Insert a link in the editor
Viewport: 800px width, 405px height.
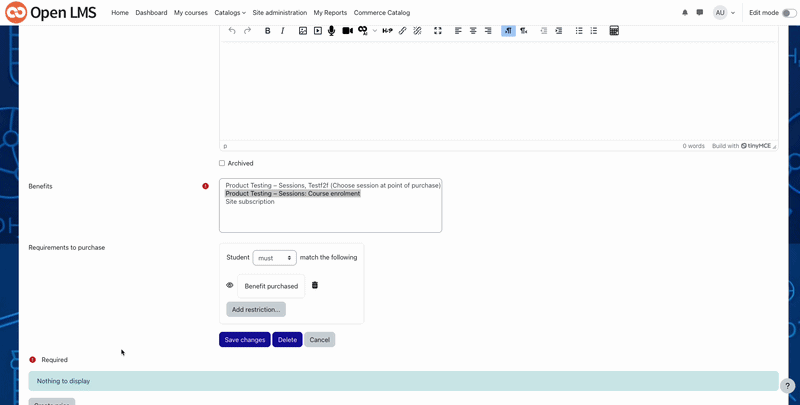[x=403, y=31]
